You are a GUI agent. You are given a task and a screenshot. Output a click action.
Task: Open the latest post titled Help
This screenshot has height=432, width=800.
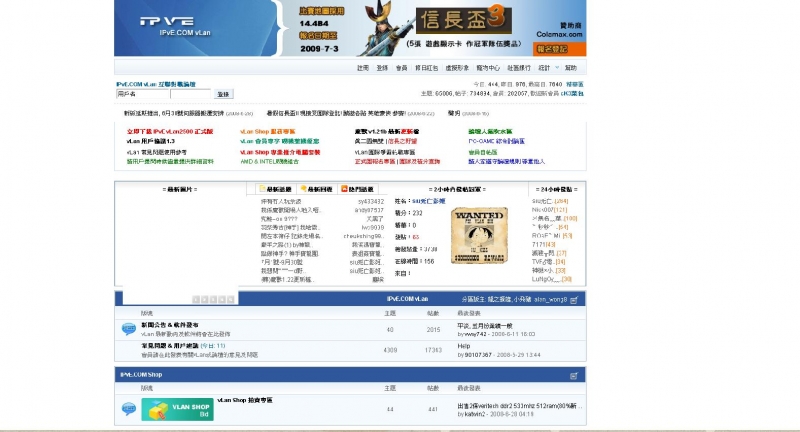point(464,346)
